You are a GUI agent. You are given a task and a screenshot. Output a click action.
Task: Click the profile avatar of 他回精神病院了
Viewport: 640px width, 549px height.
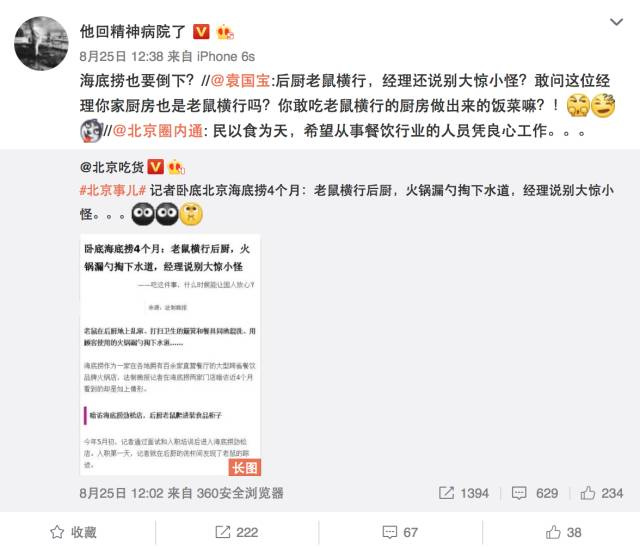pos(41,43)
